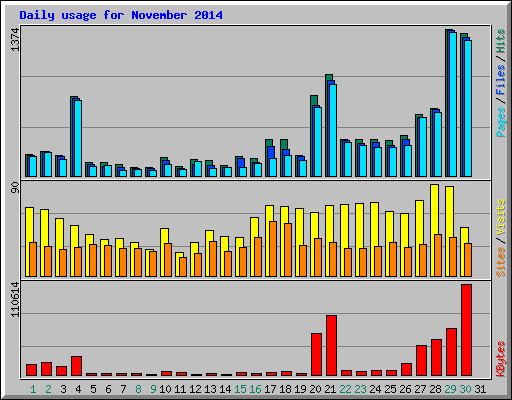Click the Files legend label
This screenshot has width=512, height=400.
click(x=500, y=80)
